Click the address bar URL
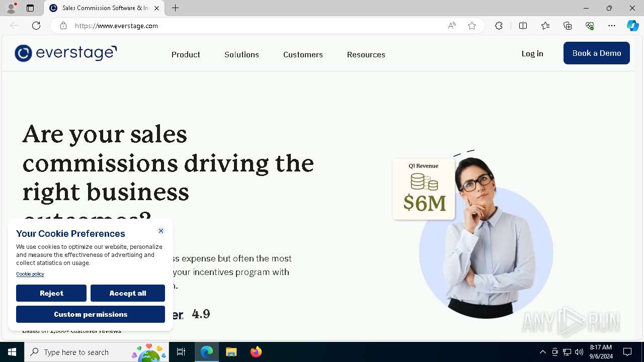644x362 pixels. tap(116, 26)
